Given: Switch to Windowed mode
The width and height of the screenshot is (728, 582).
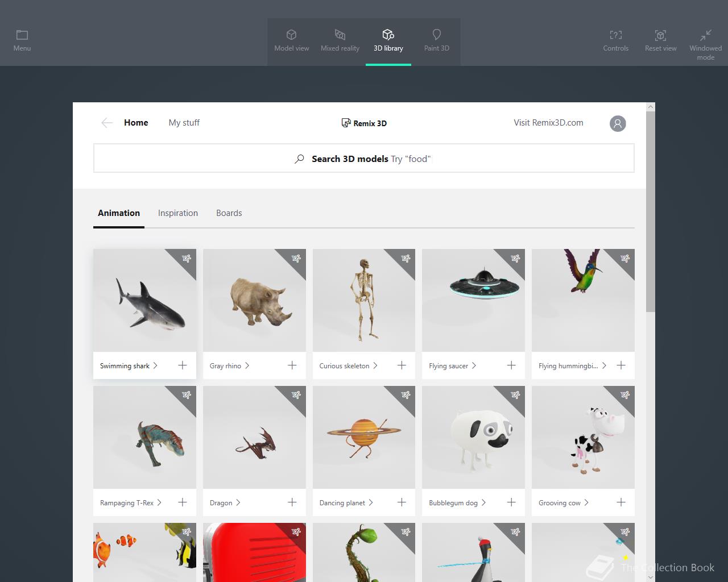Looking at the screenshot, I should click(x=706, y=45).
